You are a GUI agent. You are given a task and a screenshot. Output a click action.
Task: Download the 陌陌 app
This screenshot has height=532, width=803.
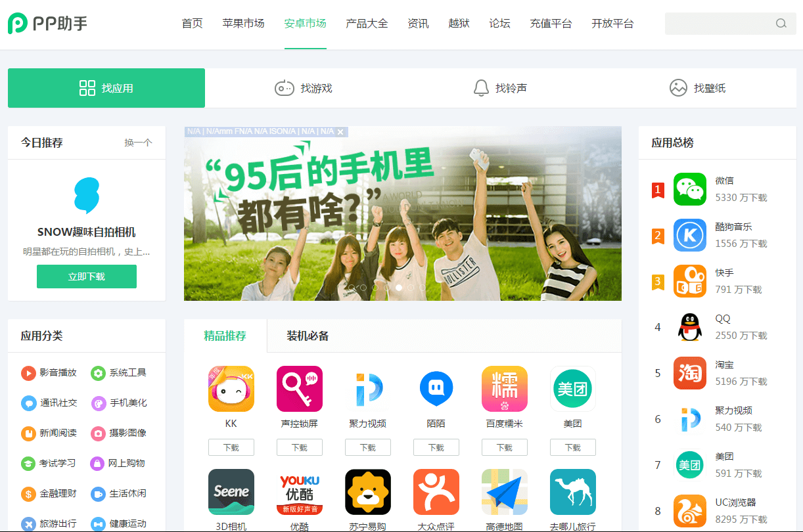coord(436,447)
